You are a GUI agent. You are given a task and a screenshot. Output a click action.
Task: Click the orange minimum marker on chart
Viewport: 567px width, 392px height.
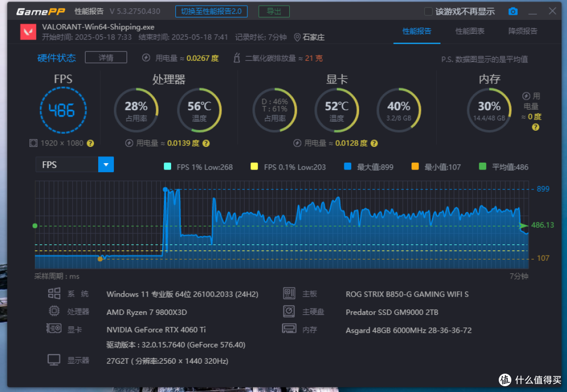point(100,259)
